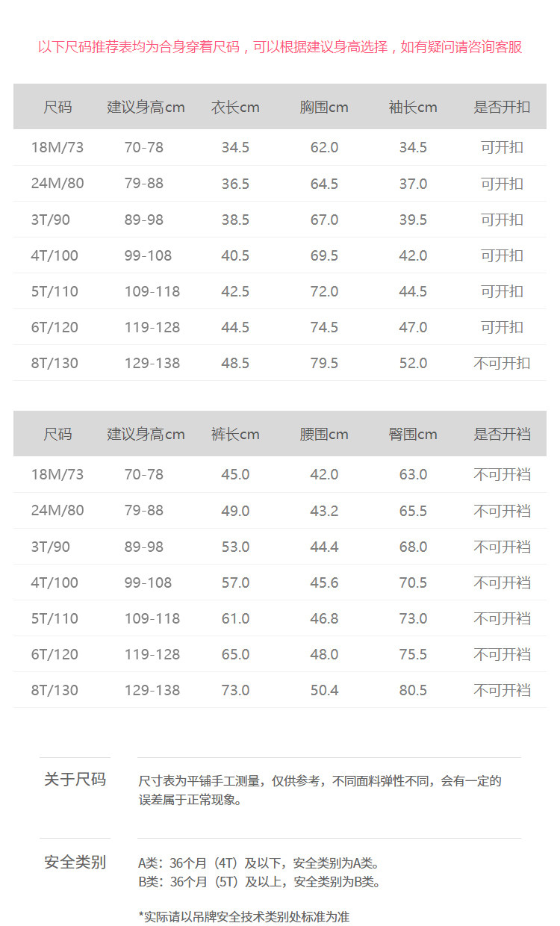This screenshot has width=560, height=926.
Task: Click the 胸围cm column header
Action: click(324, 107)
